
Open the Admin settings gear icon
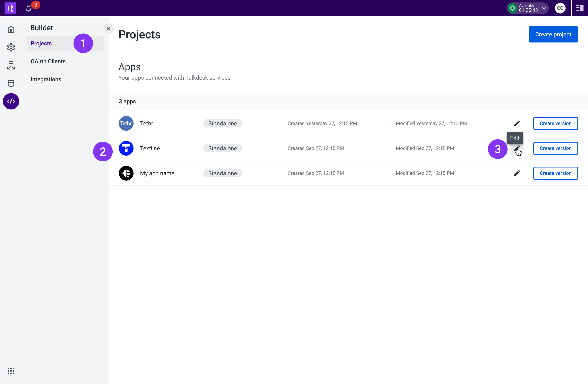click(11, 47)
